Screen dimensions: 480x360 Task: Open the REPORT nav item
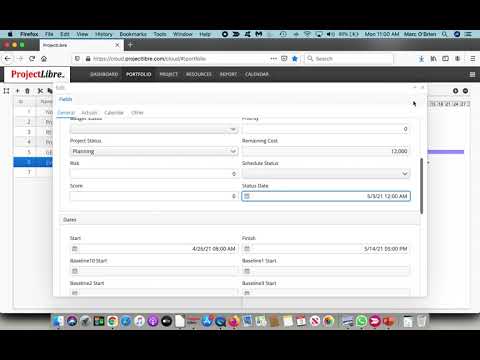pos(228,74)
